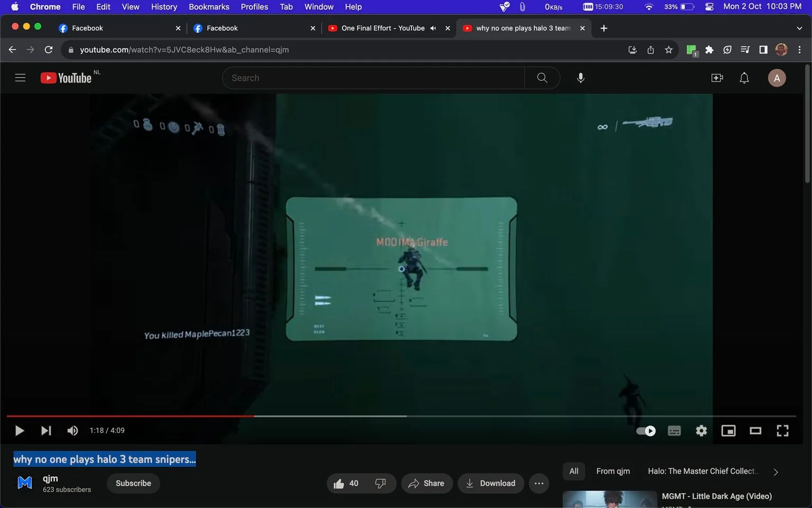Seek on the video progress bar

pyautogui.click(x=401, y=416)
